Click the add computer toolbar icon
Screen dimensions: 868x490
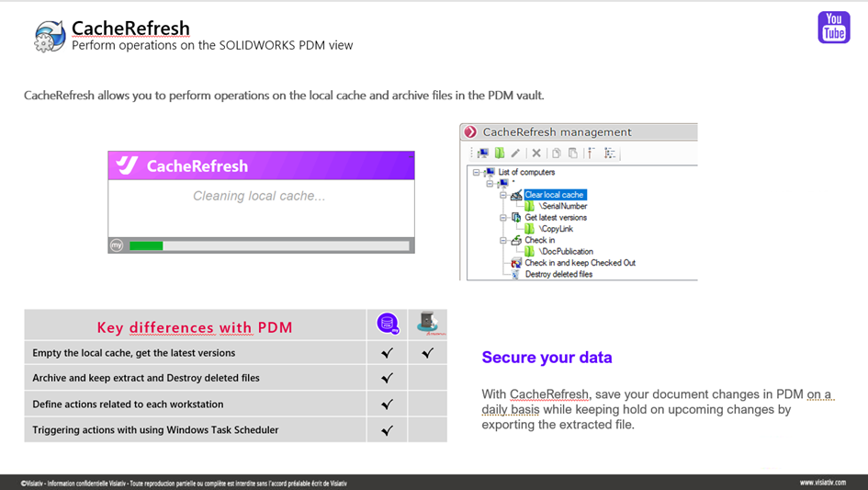[483, 153]
